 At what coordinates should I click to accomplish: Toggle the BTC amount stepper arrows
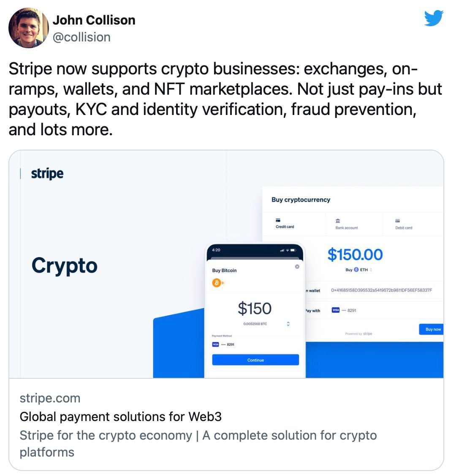tap(288, 324)
